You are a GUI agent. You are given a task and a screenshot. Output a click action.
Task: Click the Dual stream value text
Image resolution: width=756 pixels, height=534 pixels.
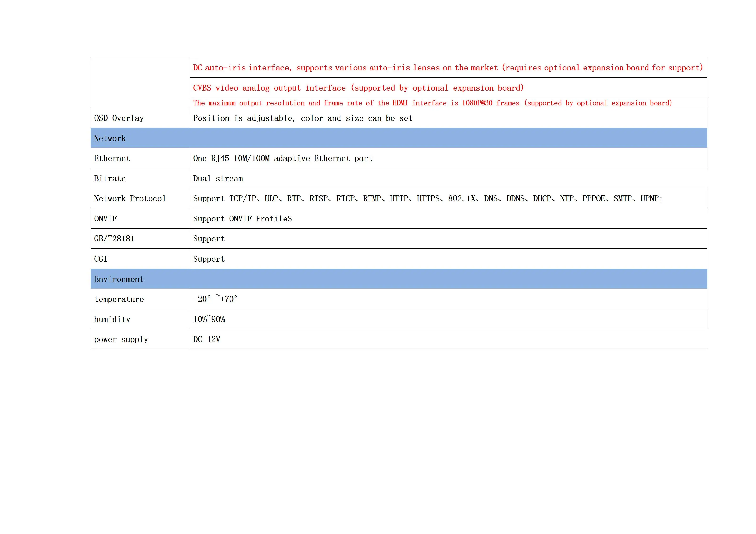coord(218,178)
